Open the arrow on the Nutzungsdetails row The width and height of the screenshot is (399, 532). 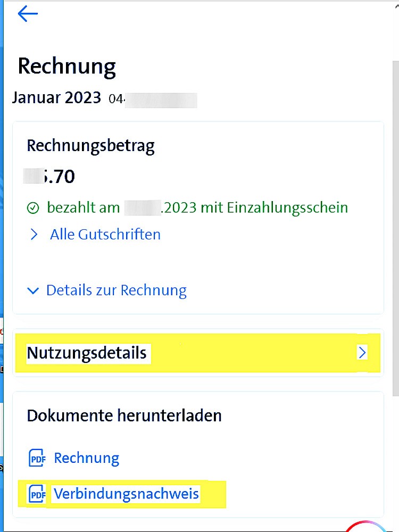point(362,352)
